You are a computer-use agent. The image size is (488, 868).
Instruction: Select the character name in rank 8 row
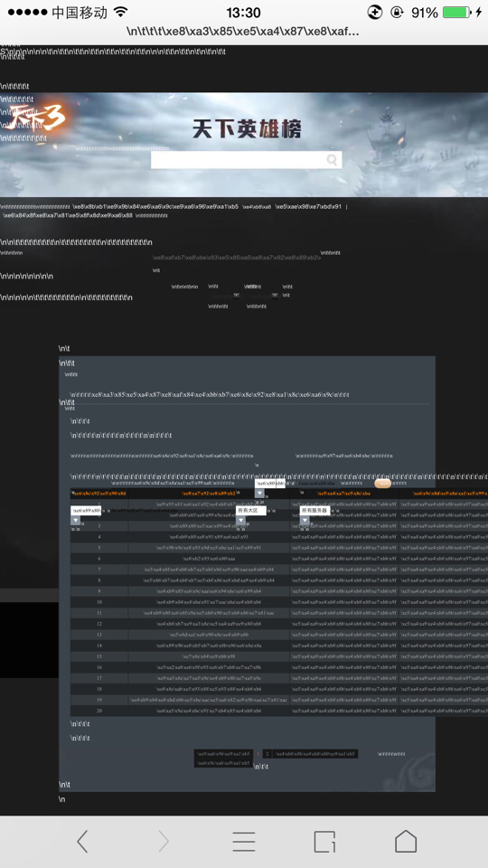(x=209, y=580)
